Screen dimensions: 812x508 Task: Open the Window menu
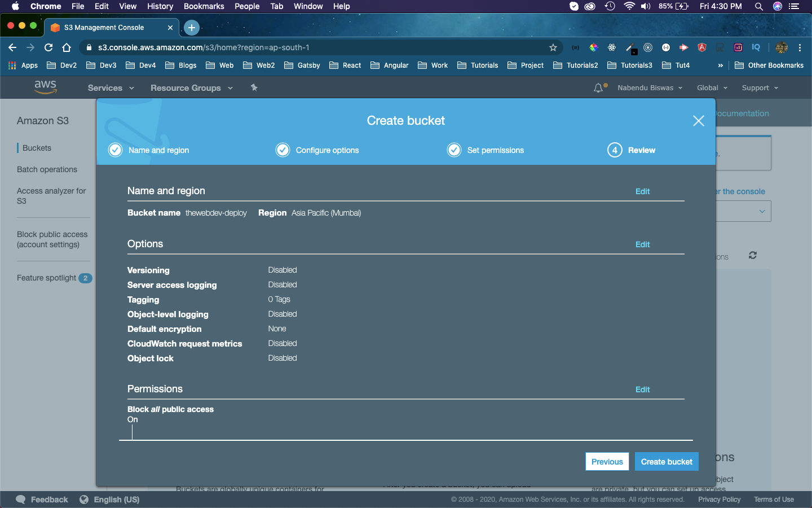point(308,6)
